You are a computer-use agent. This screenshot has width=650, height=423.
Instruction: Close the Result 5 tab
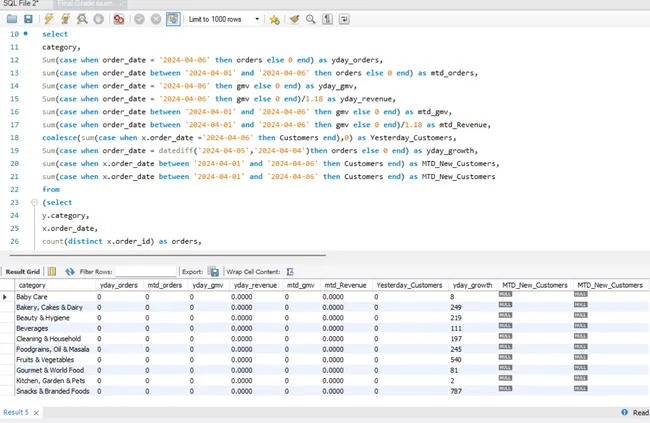[36, 413]
